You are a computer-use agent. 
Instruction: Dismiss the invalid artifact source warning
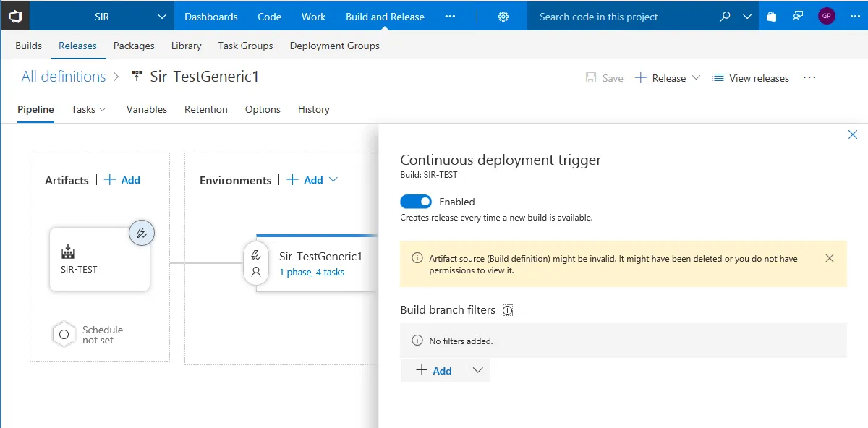(x=830, y=258)
